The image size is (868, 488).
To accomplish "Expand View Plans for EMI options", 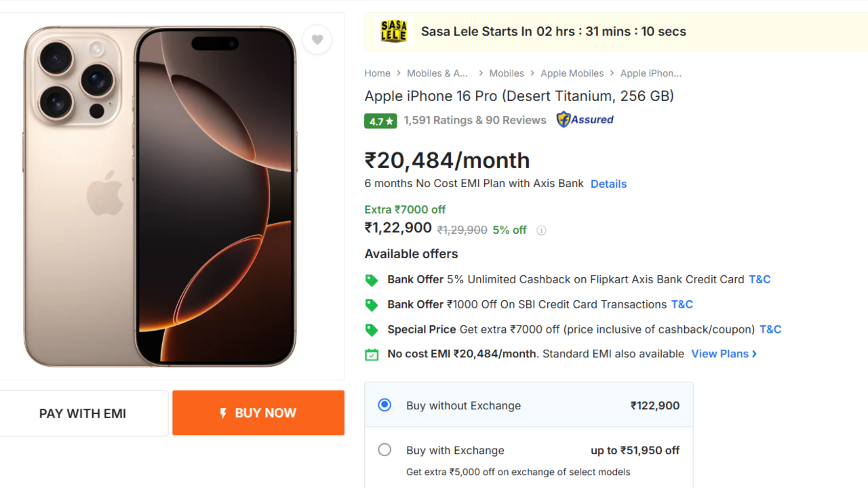I will pyautogui.click(x=724, y=354).
